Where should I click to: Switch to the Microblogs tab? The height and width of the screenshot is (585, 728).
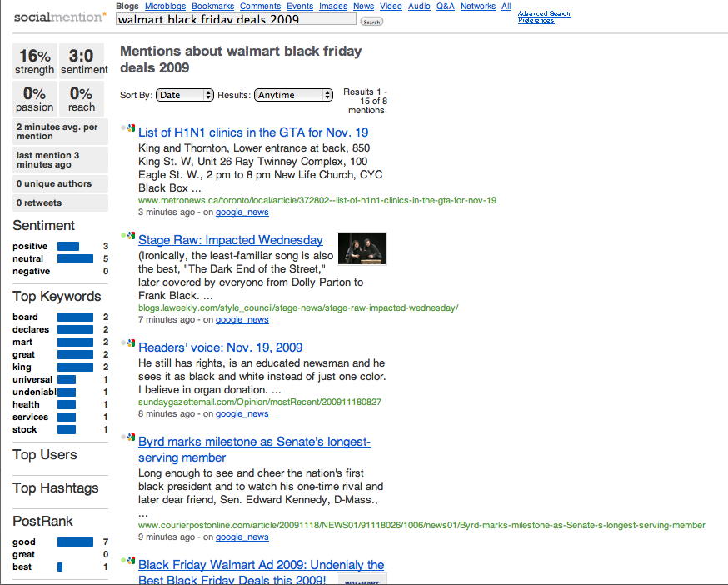point(165,7)
